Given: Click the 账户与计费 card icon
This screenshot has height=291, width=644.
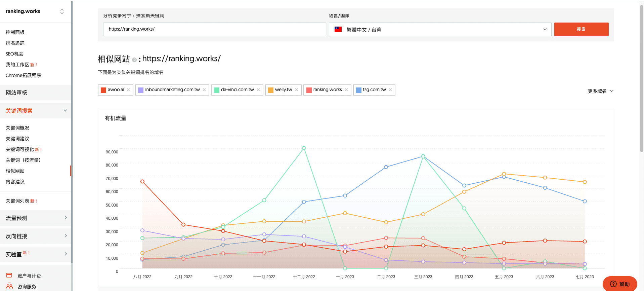Looking at the screenshot, I should (x=9, y=276).
